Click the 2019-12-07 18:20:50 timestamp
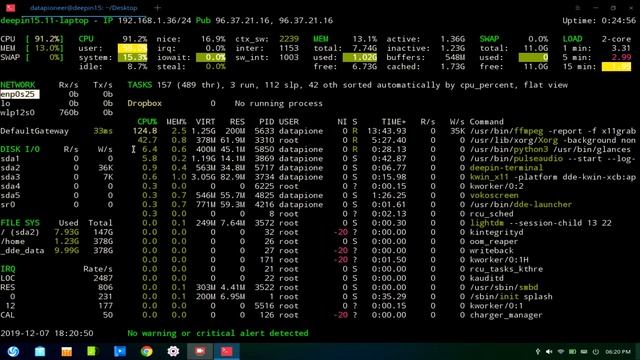Screen dimensions: 640x360 coord(47,333)
